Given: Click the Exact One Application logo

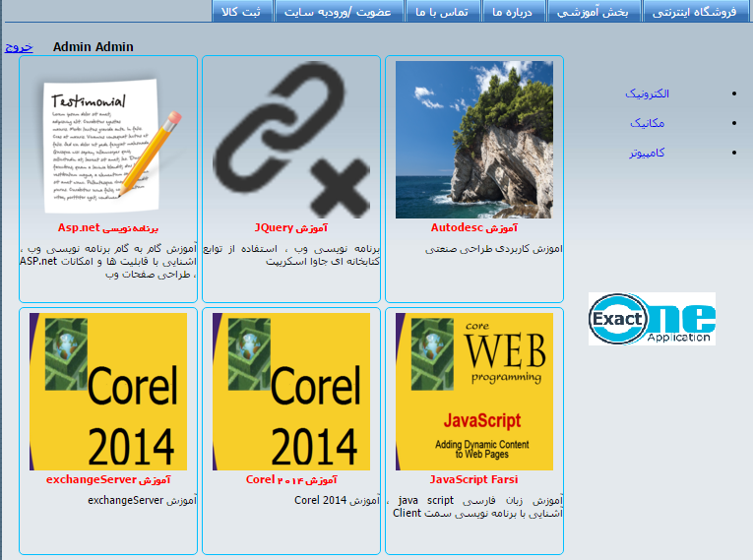Looking at the screenshot, I should pos(653,319).
